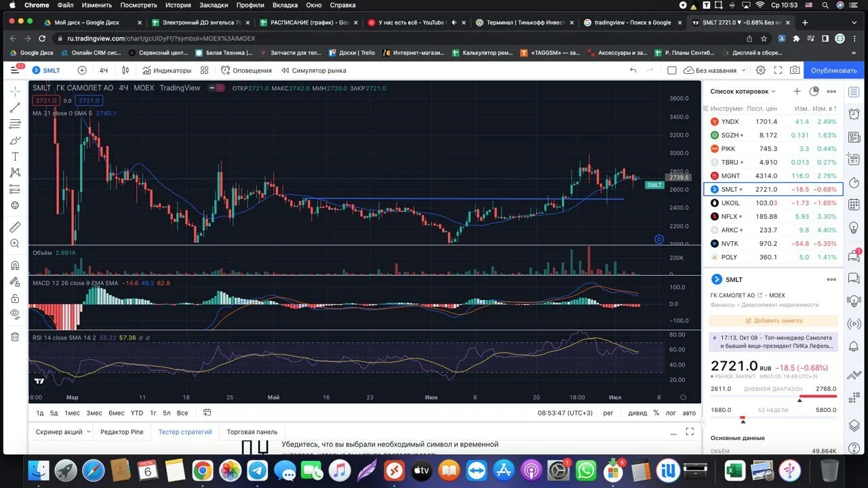Viewport: 868px width, 488px height.
Task: Open the chats panel in sidebar
Action: click(x=854, y=256)
